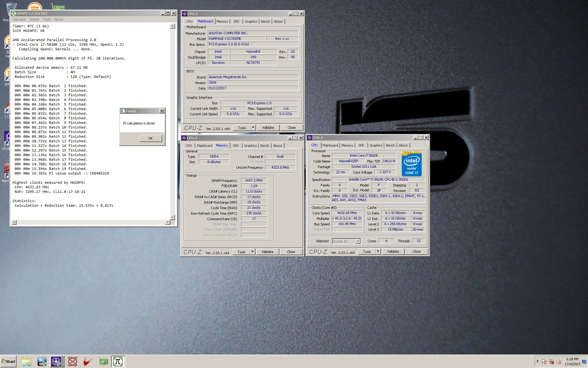Image resolution: width=588 pixels, height=368 pixels.
Task: Open the network status tray icon
Action: click(552, 362)
